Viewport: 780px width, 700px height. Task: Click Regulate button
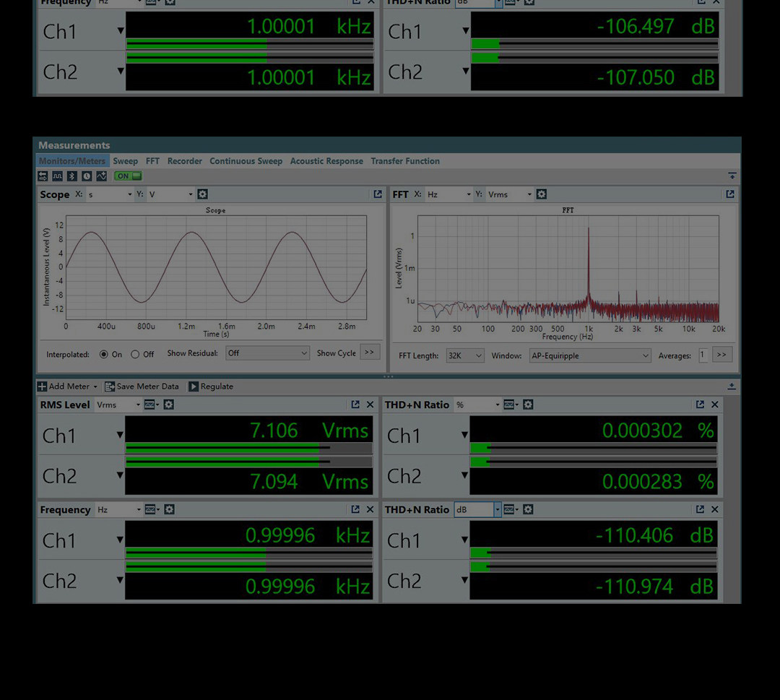(211, 386)
